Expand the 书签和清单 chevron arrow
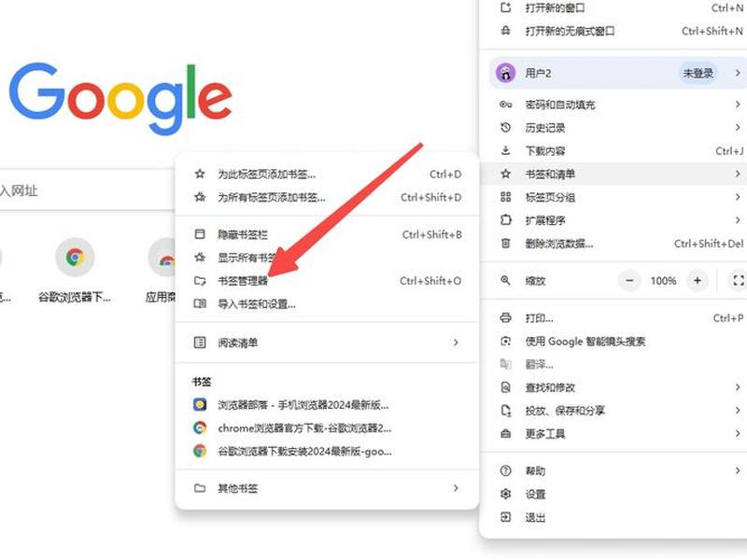Screen dimensions: 747x560 point(738,174)
